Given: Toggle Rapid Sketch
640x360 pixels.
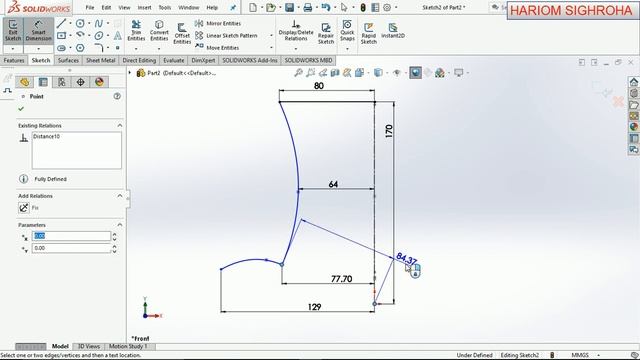Looking at the screenshot, I should tap(369, 33).
